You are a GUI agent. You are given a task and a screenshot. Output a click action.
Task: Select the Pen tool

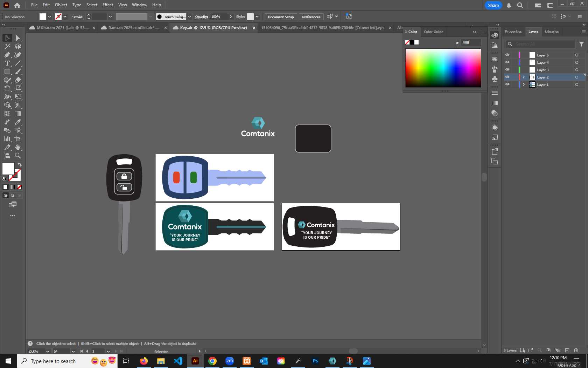pos(7,55)
